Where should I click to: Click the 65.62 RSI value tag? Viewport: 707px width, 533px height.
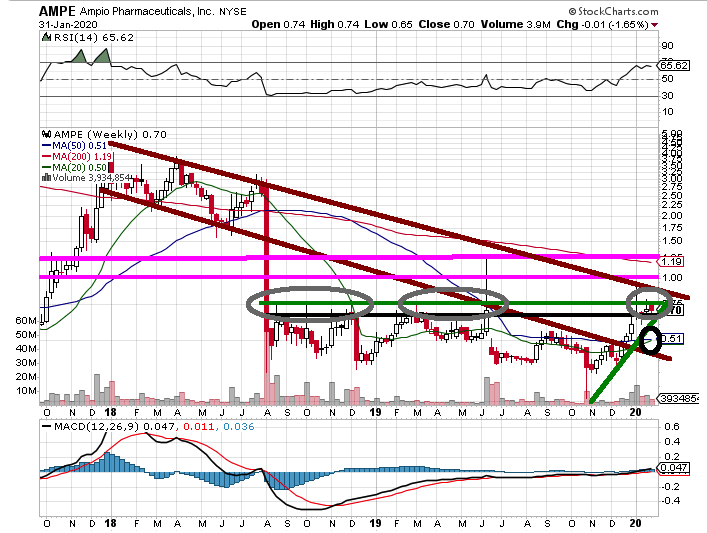click(674, 65)
